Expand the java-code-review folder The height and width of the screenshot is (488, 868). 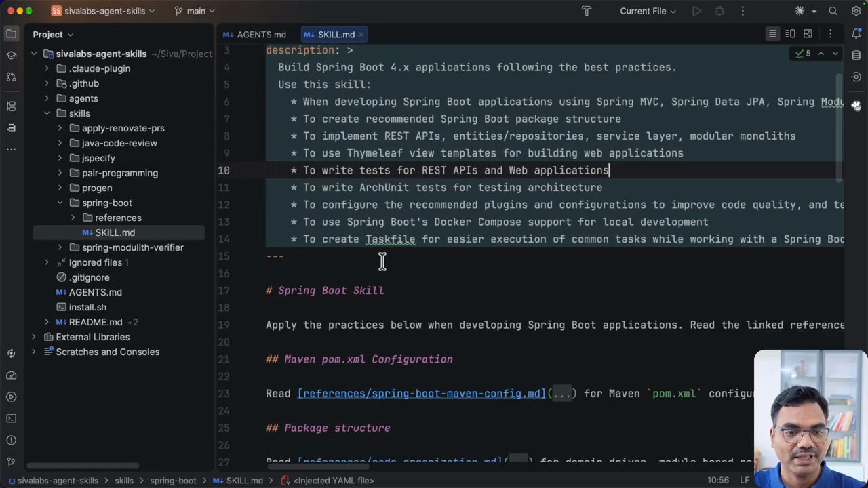tap(60, 143)
